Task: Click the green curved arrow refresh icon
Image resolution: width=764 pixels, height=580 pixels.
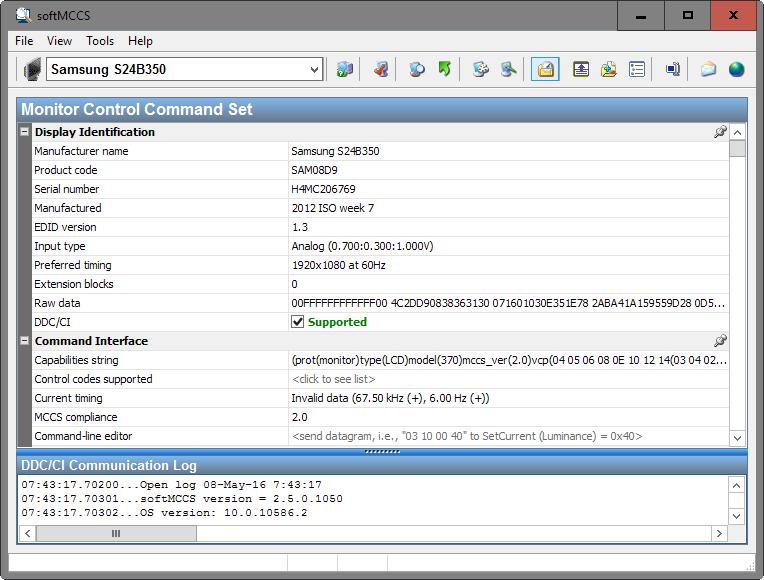Action: [x=444, y=69]
